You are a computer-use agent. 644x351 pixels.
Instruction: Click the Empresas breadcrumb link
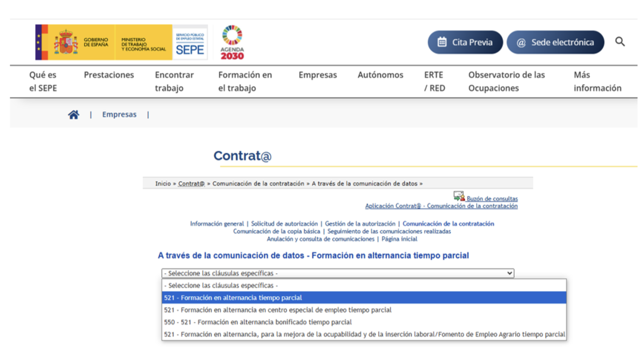(x=119, y=115)
